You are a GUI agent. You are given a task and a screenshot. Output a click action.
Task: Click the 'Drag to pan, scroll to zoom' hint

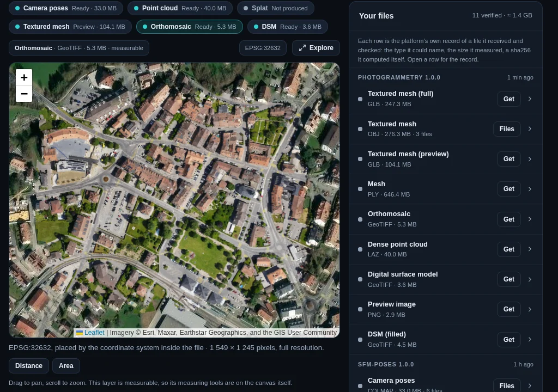coord(150,383)
